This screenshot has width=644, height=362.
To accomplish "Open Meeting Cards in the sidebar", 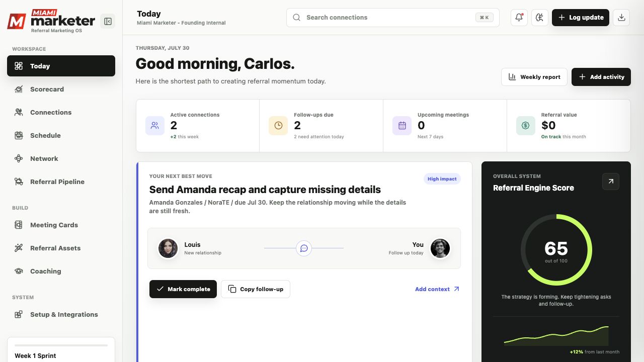I will point(61,225).
